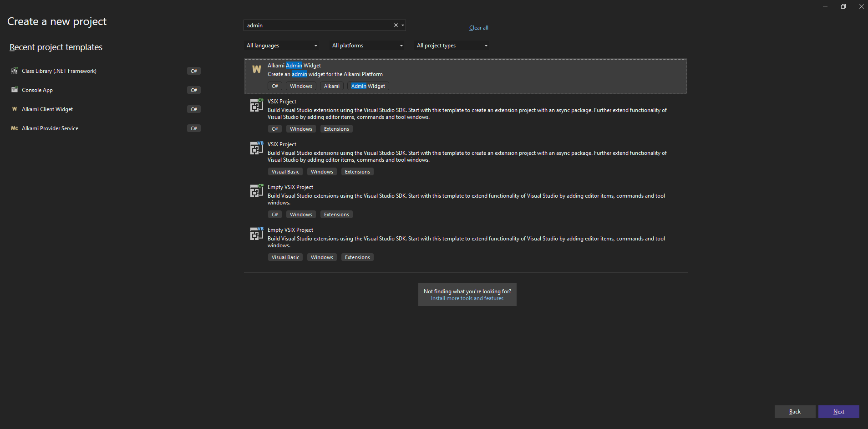Select the Visual Basic Empty VSIX Project description
Viewport: 868px width, 429px height.
[466, 242]
